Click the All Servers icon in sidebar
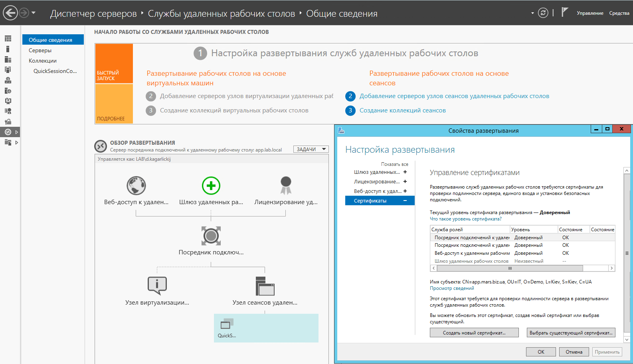 8,59
